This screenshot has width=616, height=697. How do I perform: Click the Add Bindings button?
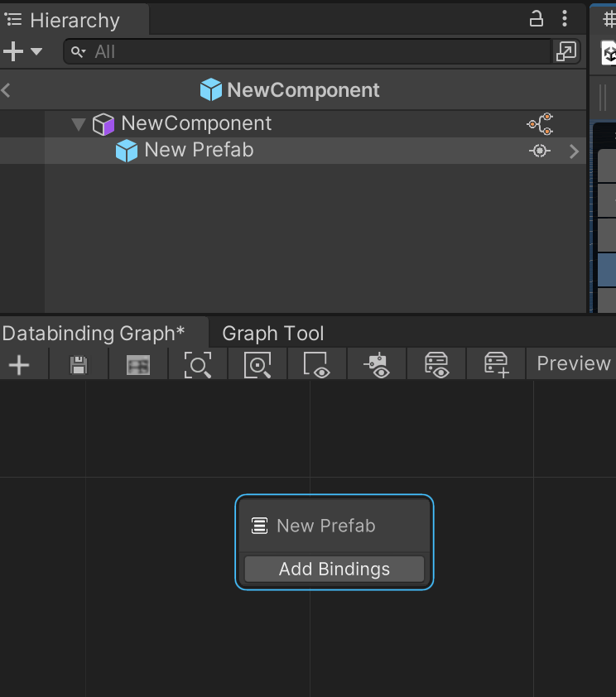click(334, 569)
